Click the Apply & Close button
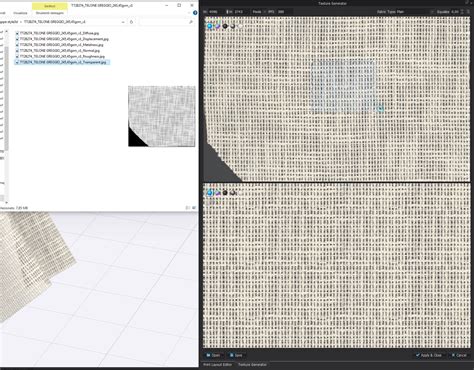 (429, 355)
